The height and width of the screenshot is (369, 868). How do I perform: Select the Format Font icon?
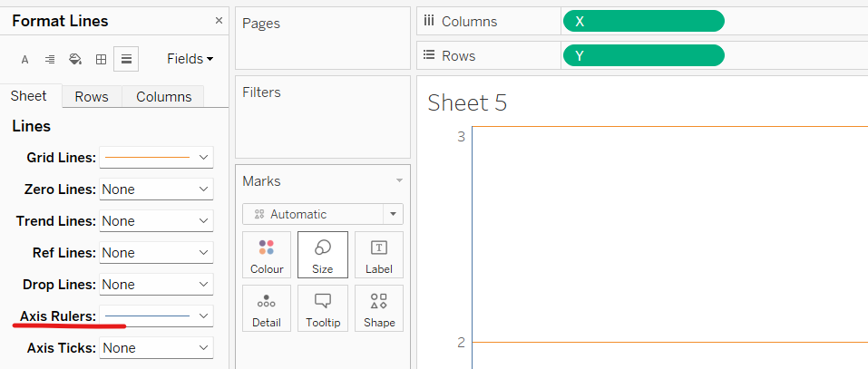point(24,60)
